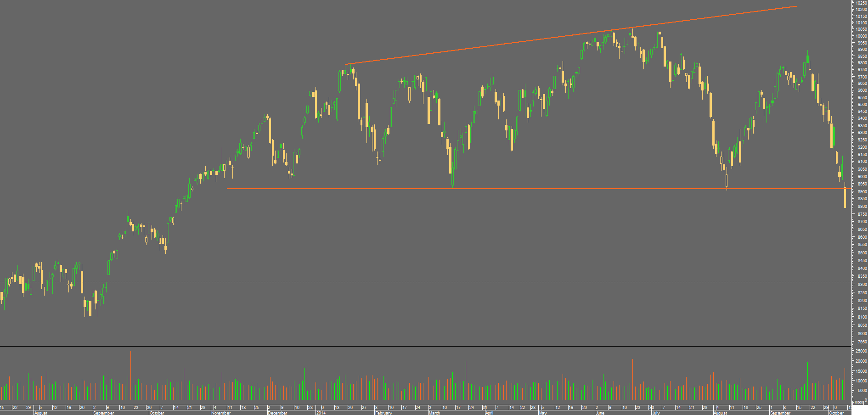Screen dimensions: 868x415
Task: Select the June month label
Action: [600, 413]
